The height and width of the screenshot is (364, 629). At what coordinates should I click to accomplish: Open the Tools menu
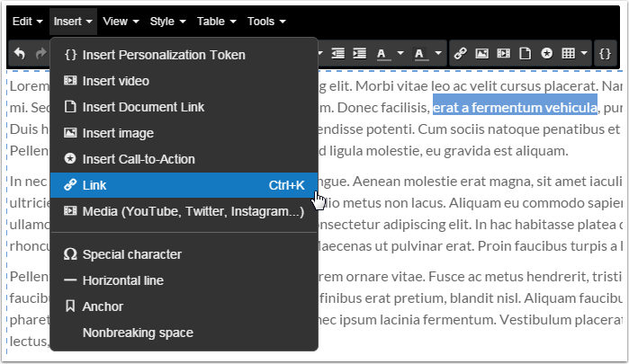(x=266, y=22)
